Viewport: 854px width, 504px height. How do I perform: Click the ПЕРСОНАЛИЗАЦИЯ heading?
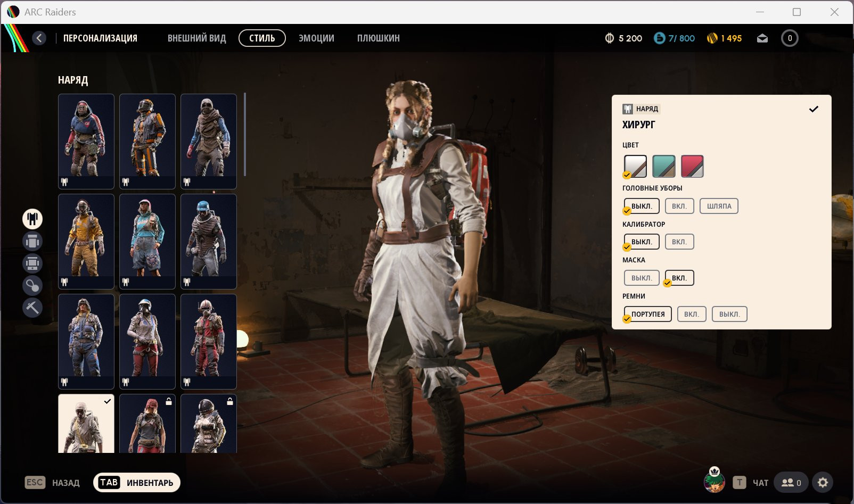[x=100, y=38]
